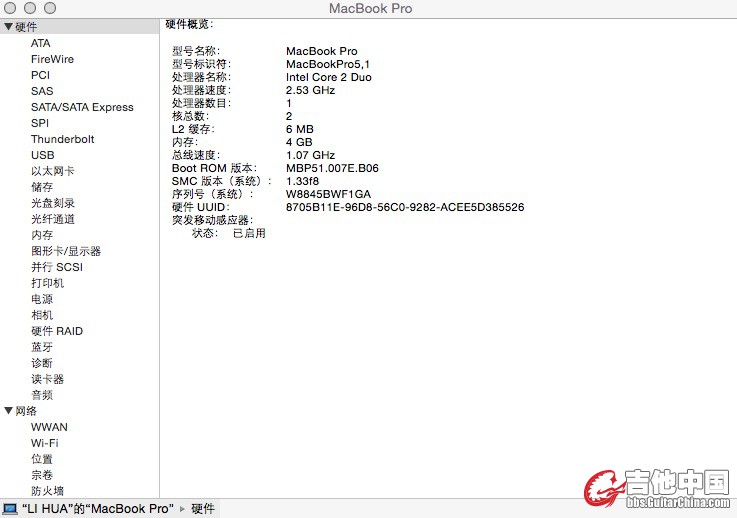Select 防火墙 under the network section
The height and width of the screenshot is (518, 737).
(47, 491)
